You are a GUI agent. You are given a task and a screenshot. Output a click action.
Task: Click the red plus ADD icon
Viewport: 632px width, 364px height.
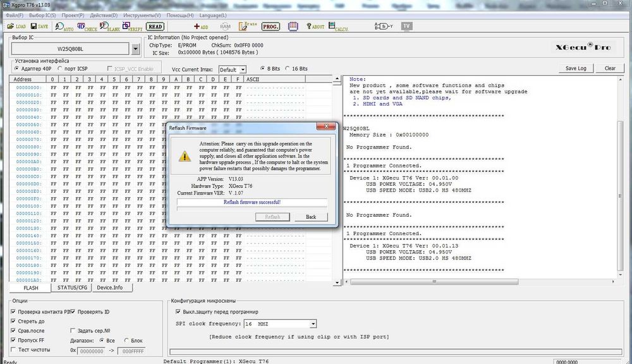click(201, 27)
